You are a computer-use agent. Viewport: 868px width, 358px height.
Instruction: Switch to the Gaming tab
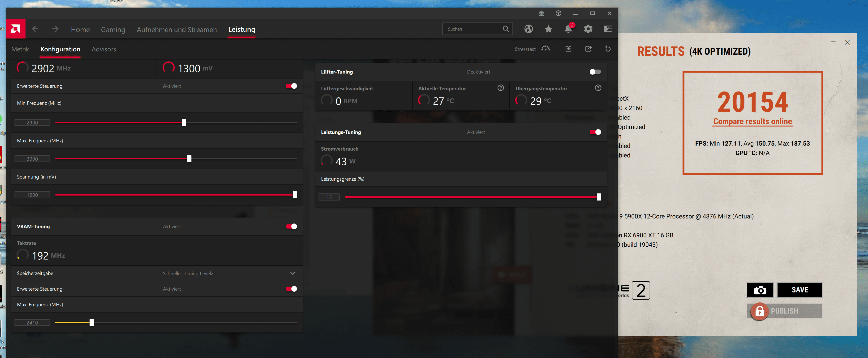(x=113, y=30)
